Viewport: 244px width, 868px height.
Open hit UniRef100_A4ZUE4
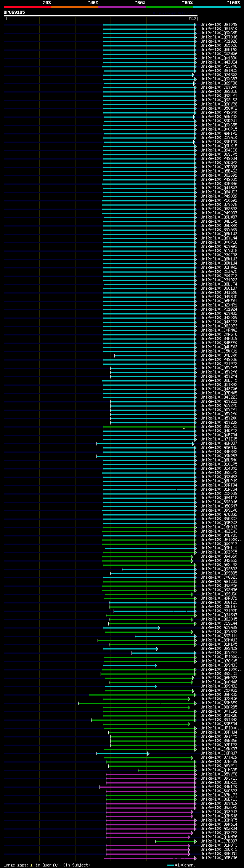coord(219,62)
